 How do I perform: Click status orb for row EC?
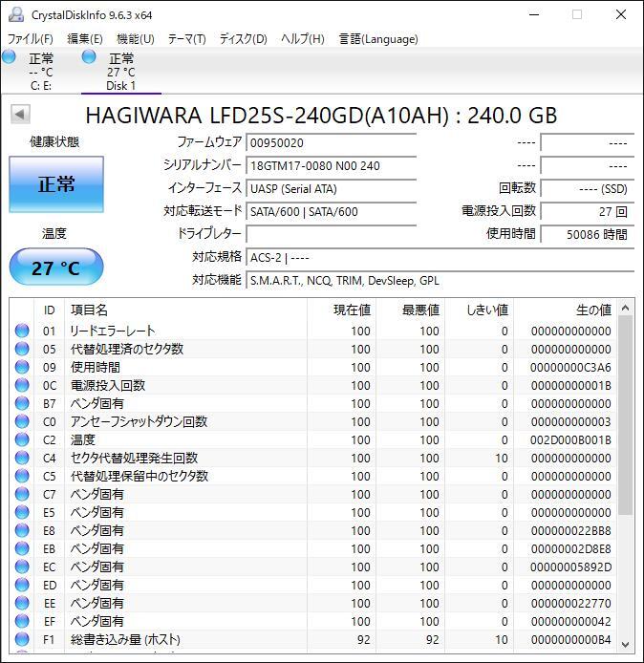point(22,567)
